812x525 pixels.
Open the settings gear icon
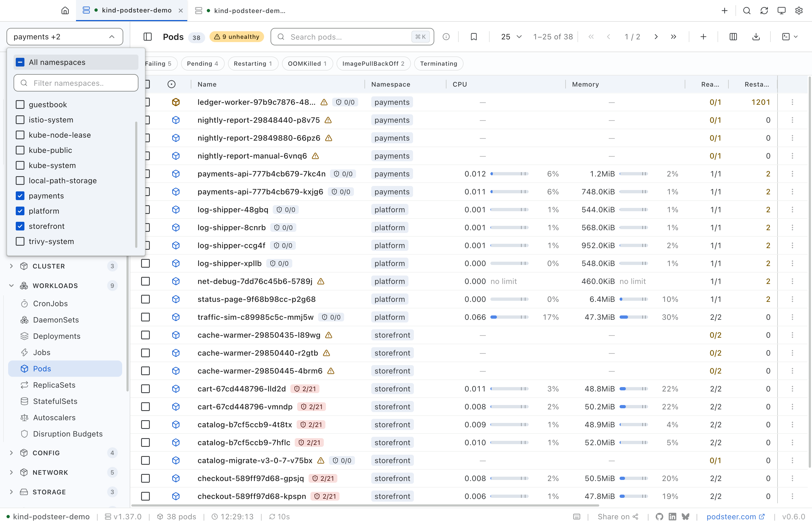(799, 11)
